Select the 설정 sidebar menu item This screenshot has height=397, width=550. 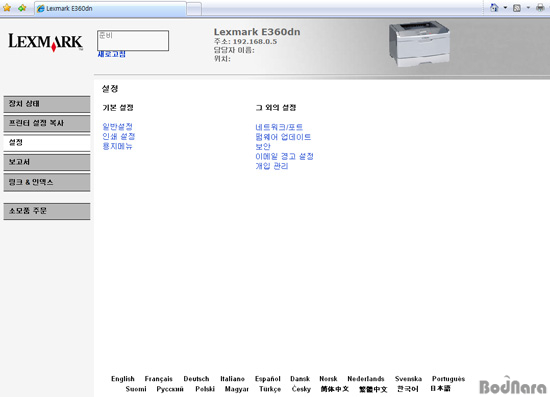pyautogui.click(x=47, y=143)
